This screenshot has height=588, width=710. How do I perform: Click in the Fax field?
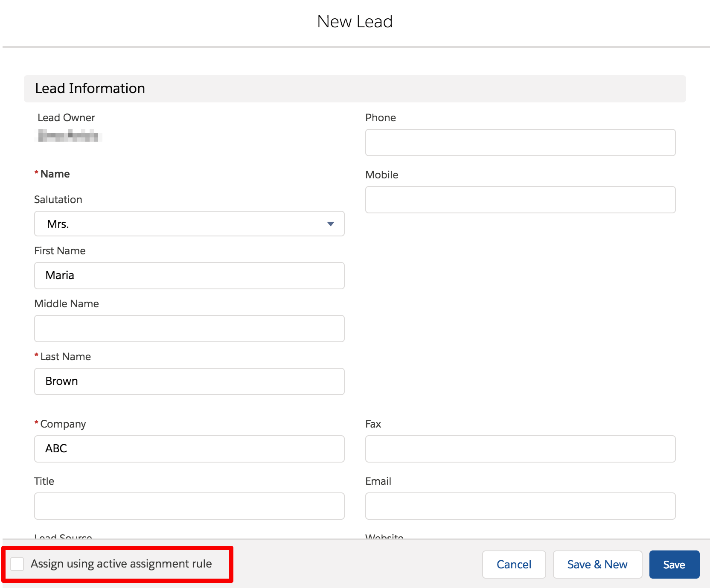click(520, 448)
